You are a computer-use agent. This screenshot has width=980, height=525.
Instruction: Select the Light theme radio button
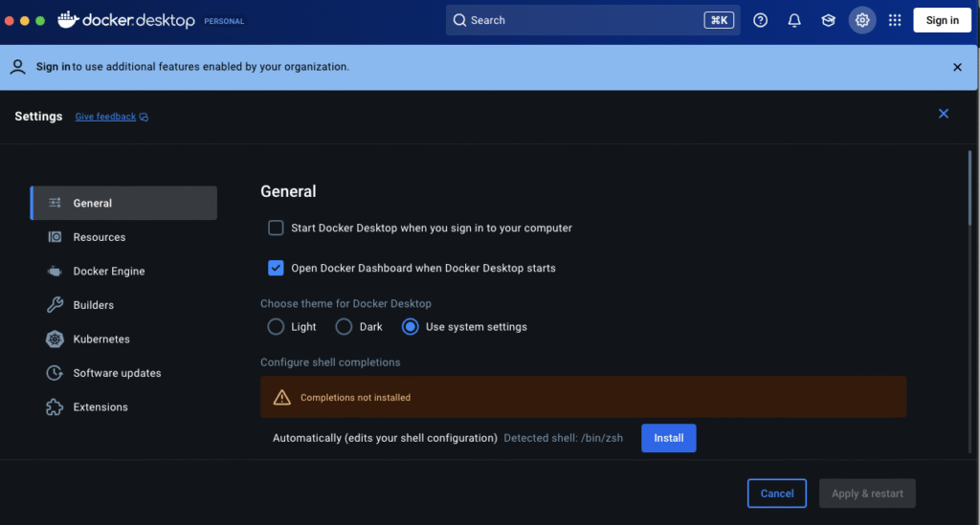pyautogui.click(x=276, y=327)
